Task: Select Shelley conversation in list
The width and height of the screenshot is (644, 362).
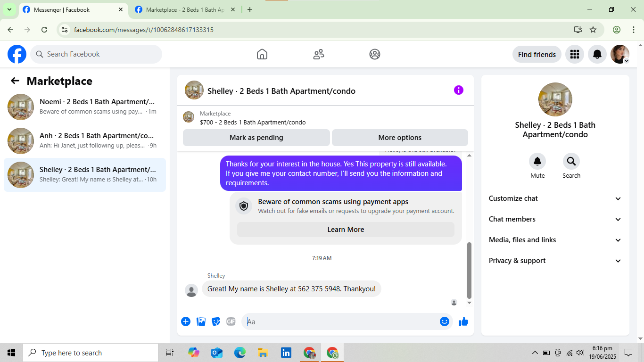Action: tap(85, 175)
